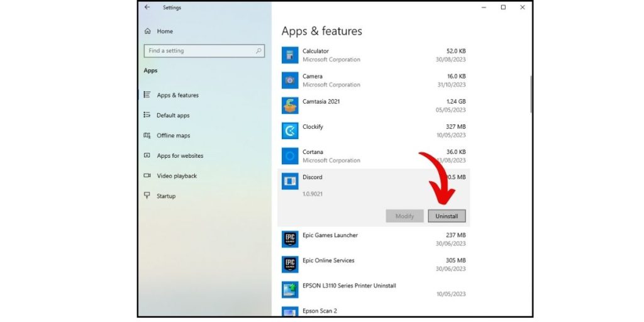Click the search magnifier in Find a setting
The image size is (644, 322).
click(258, 51)
